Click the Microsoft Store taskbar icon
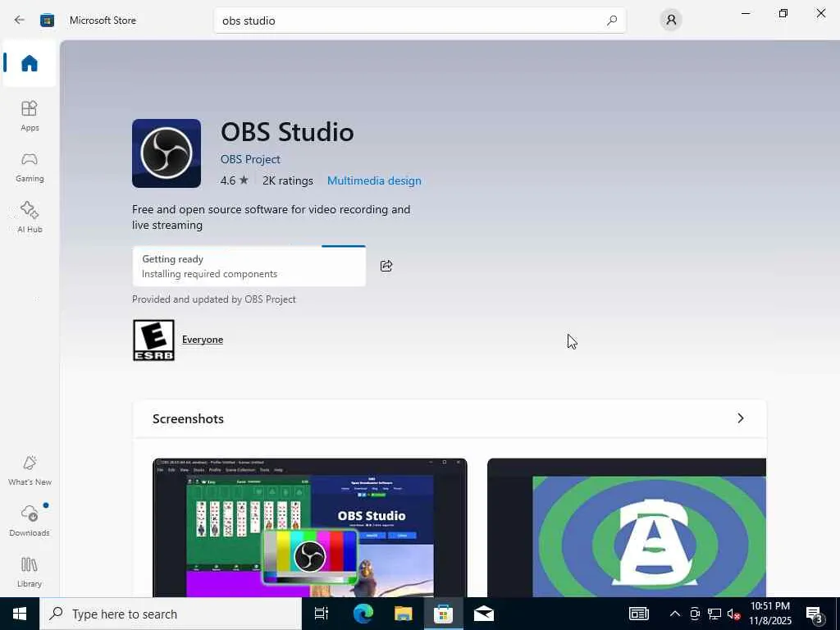840x630 pixels. coord(443,614)
